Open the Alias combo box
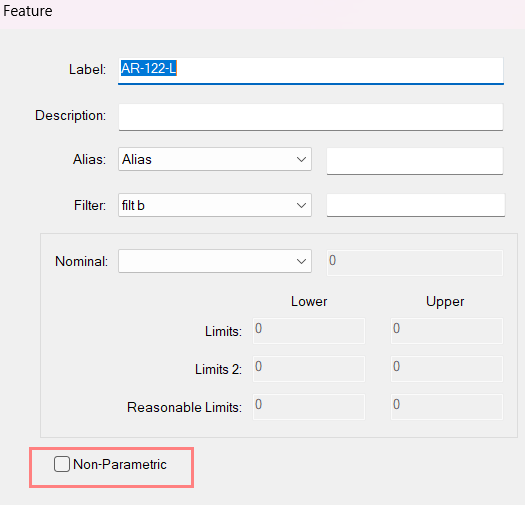This screenshot has width=525, height=505. tap(215, 159)
